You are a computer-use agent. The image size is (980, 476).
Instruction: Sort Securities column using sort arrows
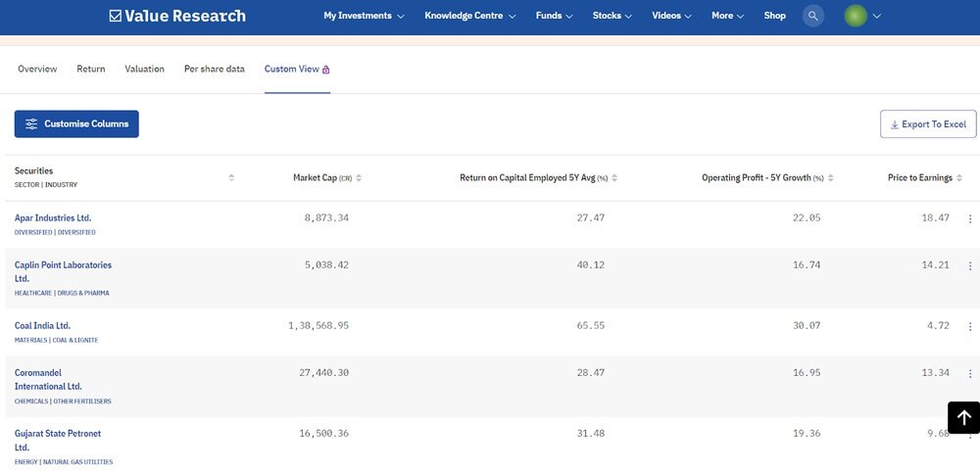click(x=231, y=177)
